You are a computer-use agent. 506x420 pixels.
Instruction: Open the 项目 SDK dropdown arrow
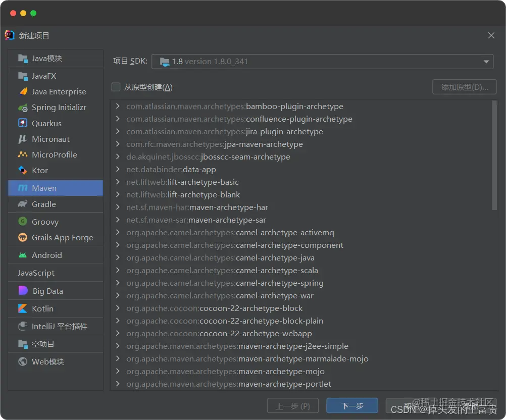(486, 62)
